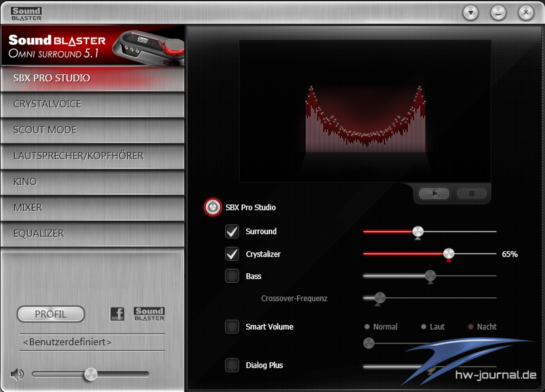Toggle the SBX Pro Studio power button
The height and width of the screenshot is (392, 545).
coord(213,207)
